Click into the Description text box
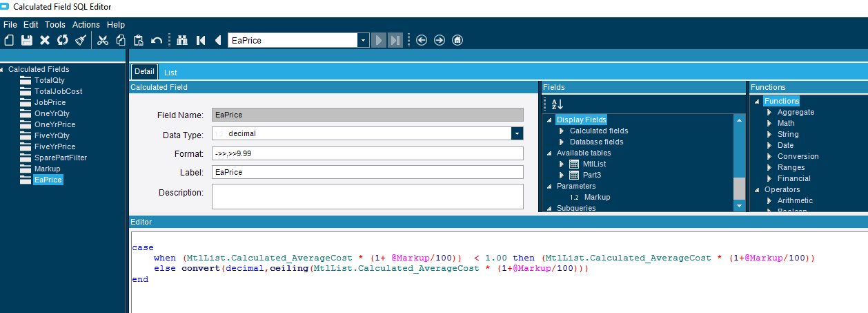This screenshot has width=868, height=313. (x=367, y=196)
